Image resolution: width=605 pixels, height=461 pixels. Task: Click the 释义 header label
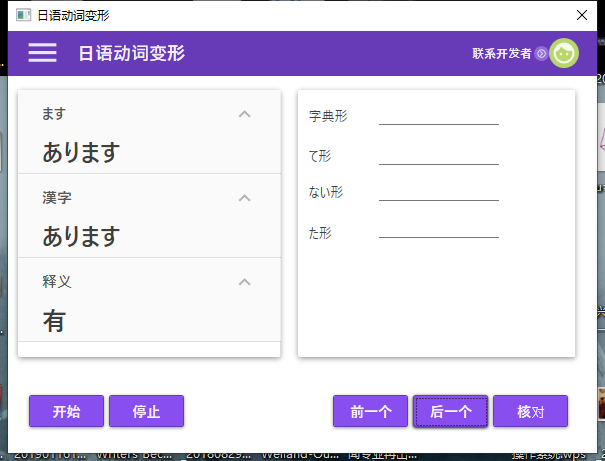[x=57, y=282]
